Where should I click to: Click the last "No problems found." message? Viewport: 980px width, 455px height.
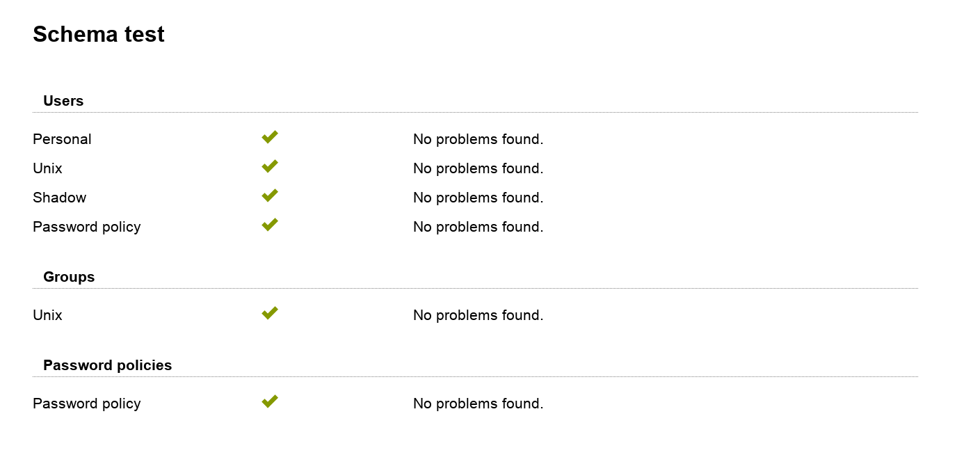tap(478, 404)
